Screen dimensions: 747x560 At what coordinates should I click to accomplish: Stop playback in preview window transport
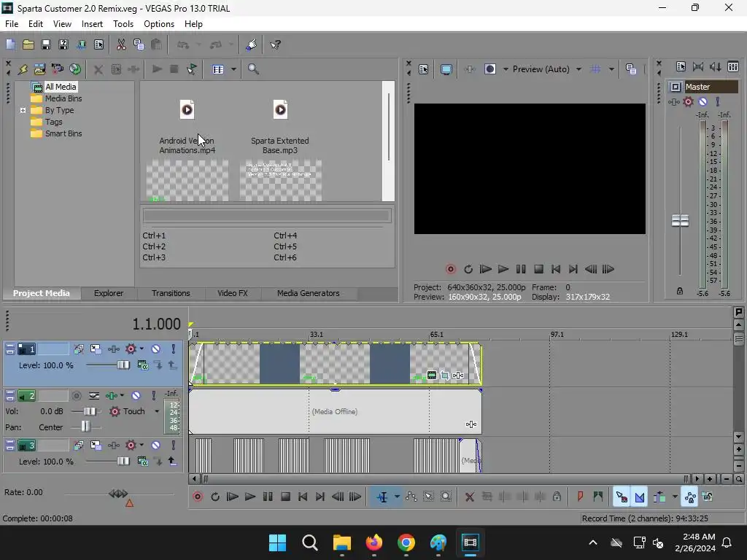pos(539,269)
